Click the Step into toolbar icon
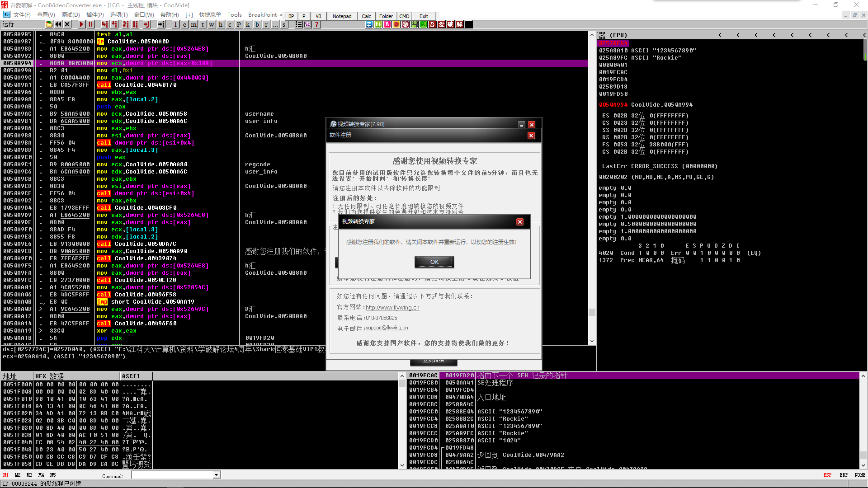Image resolution: width=868 pixels, height=488 pixels. click(105, 24)
